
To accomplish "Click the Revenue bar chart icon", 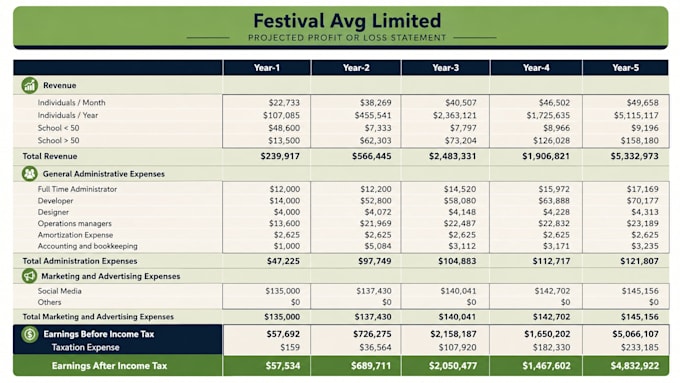I will coord(29,85).
